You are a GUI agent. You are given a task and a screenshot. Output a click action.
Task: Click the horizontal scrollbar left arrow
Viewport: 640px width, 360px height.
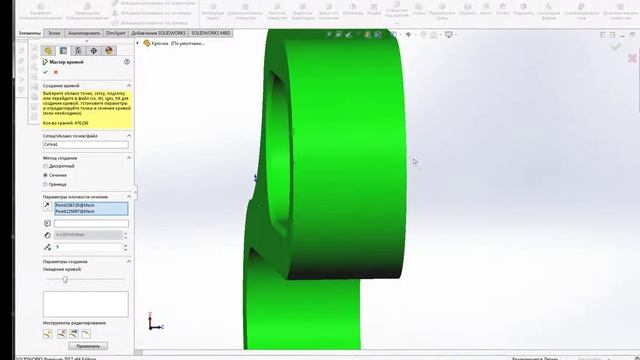[138, 352]
